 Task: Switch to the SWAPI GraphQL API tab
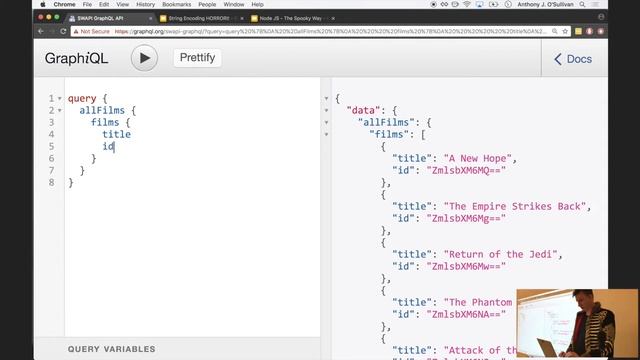[110, 18]
